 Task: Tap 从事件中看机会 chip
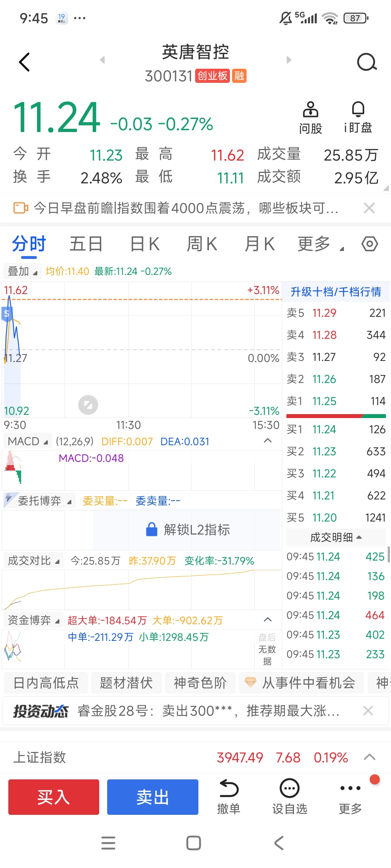tap(301, 683)
